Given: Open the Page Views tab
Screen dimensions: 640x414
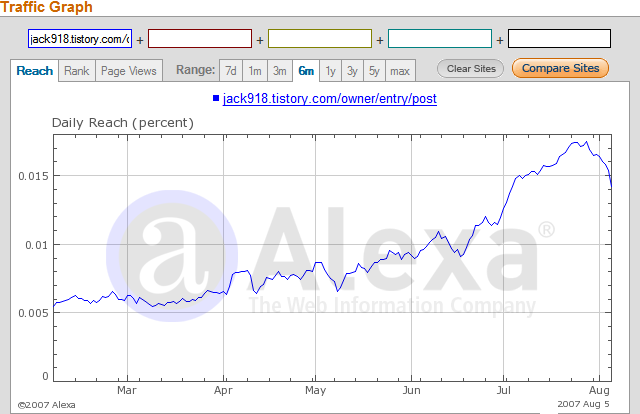Looking at the screenshot, I should 129,71.
